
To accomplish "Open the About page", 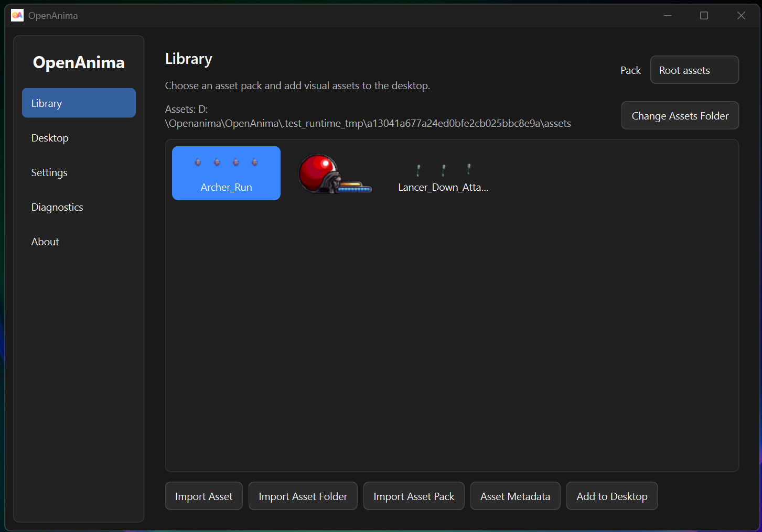I will 79,242.
